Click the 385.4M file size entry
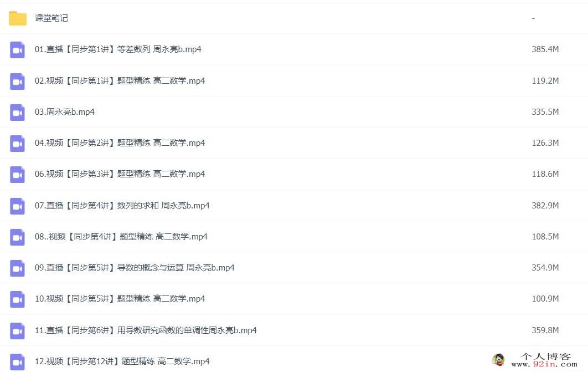Image resolution: width=588 pixels, height=372 pixels. (x=545, y=49)
